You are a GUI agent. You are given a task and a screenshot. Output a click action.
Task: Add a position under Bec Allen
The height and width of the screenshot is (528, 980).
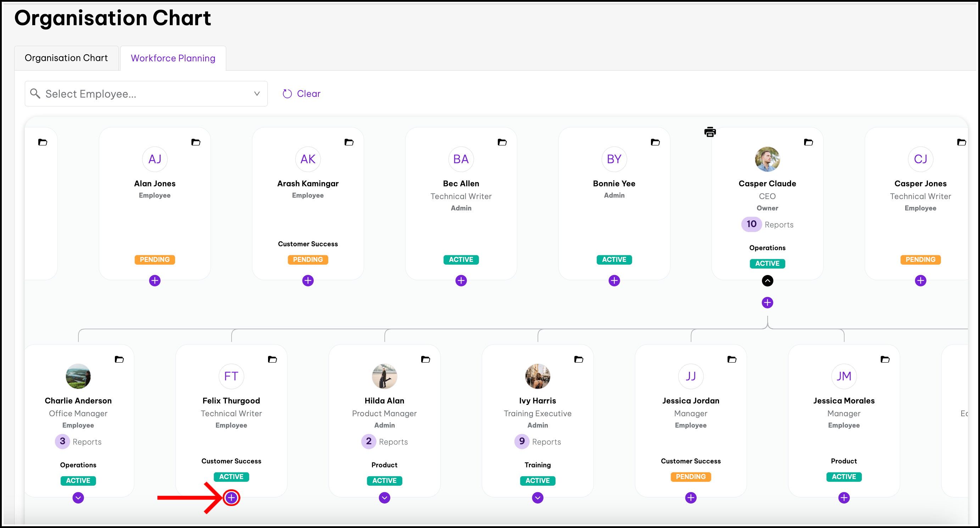pos(461,281)
